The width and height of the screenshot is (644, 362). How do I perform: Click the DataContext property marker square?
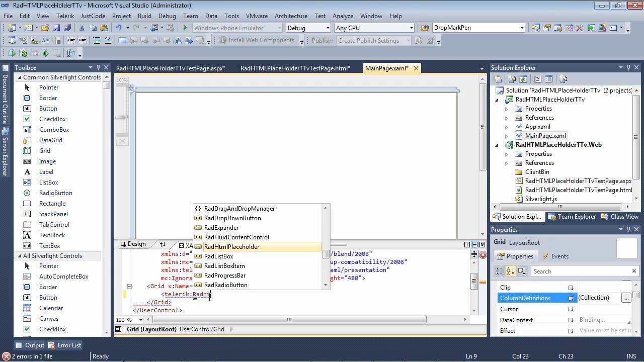coord(571,320)
